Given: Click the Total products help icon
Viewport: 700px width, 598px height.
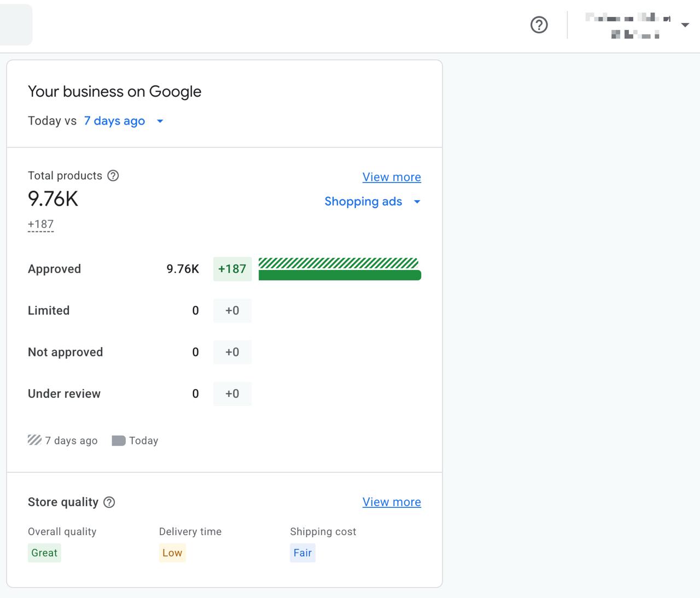Looking at the screenshot, I should pyautogui.click(x=113, y=175).
